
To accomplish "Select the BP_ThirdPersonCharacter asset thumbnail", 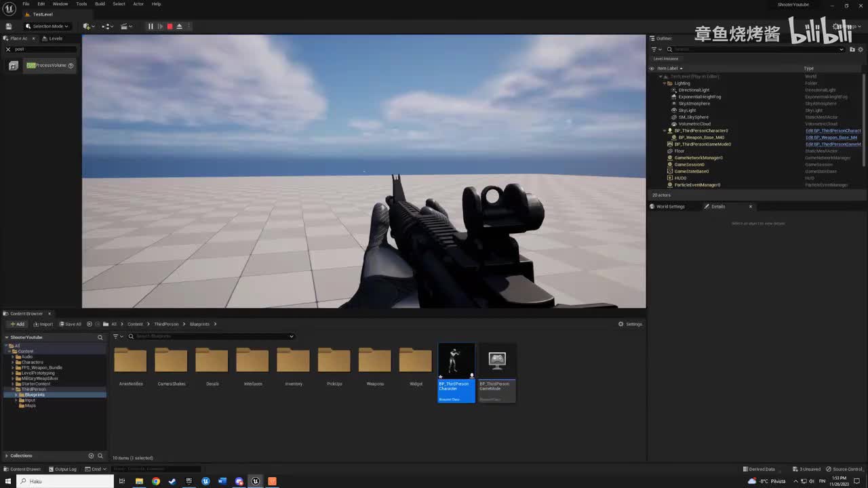I will click(x=456, y=373).
